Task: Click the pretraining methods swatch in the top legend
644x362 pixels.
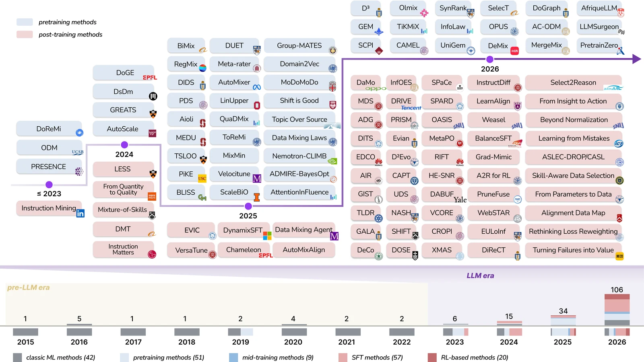Action: [25, 22]
